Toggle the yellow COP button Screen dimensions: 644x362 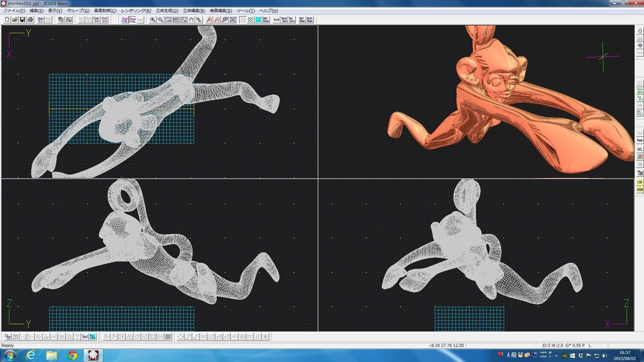pos(640,182)
